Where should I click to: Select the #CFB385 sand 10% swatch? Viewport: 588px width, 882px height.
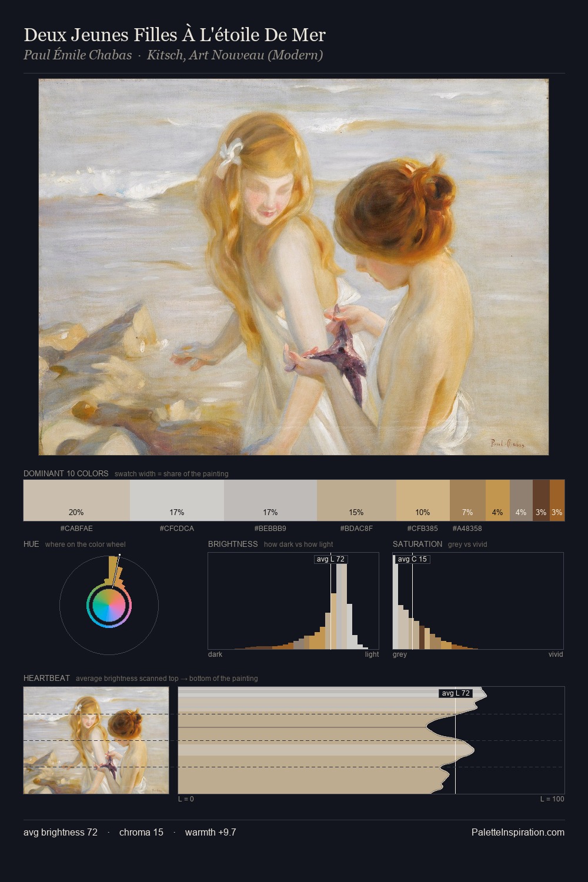point(423,500)
